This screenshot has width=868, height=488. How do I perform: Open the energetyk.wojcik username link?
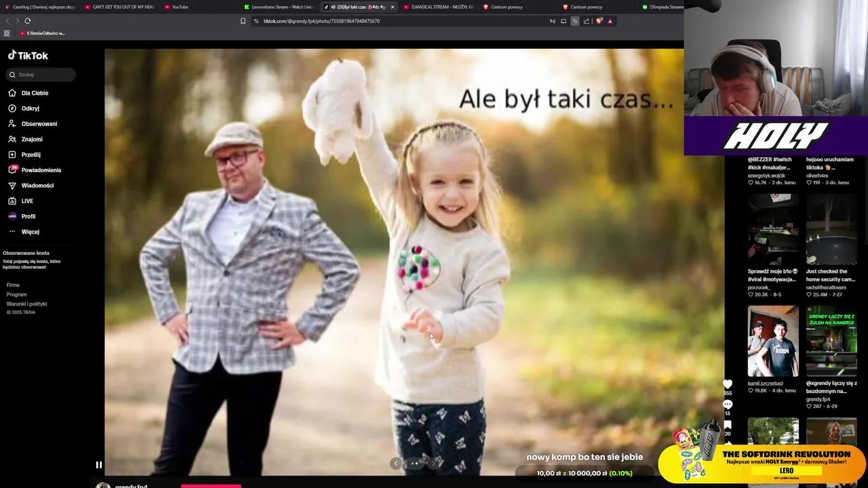point(766,176)
